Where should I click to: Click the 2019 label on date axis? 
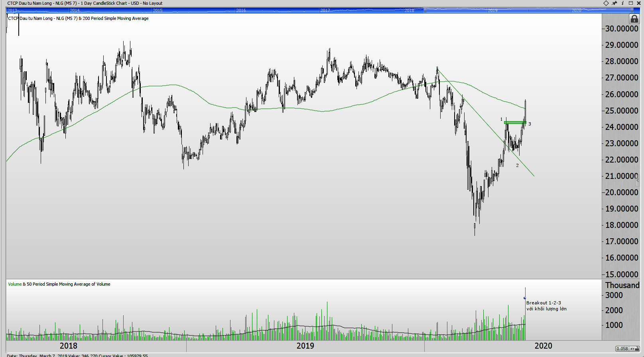[x=305, y=346]
